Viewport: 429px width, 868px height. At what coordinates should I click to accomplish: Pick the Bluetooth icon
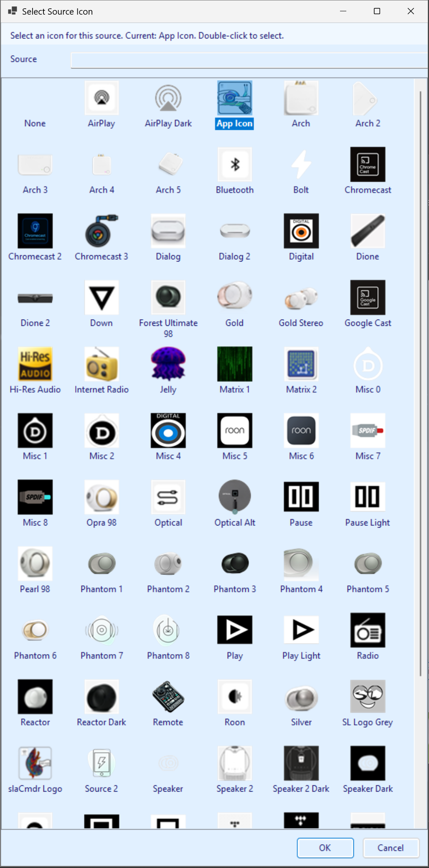pyautogui.click(x=235, y=165)
